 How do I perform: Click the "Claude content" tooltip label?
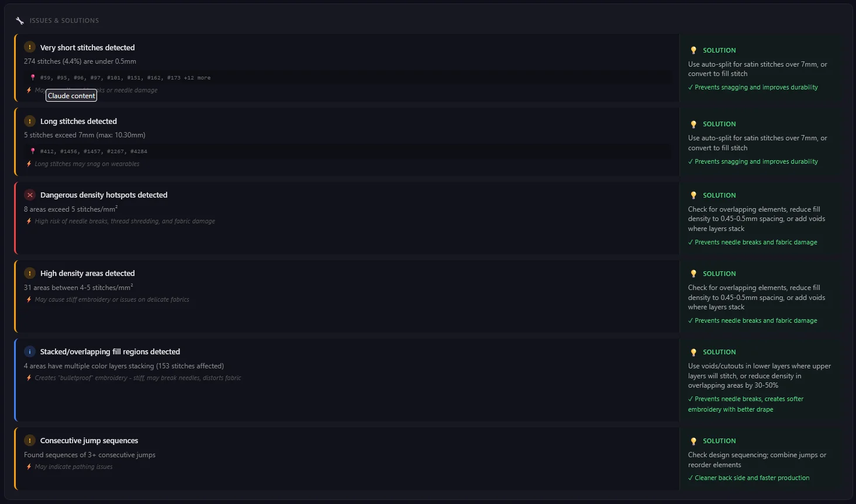71,96
